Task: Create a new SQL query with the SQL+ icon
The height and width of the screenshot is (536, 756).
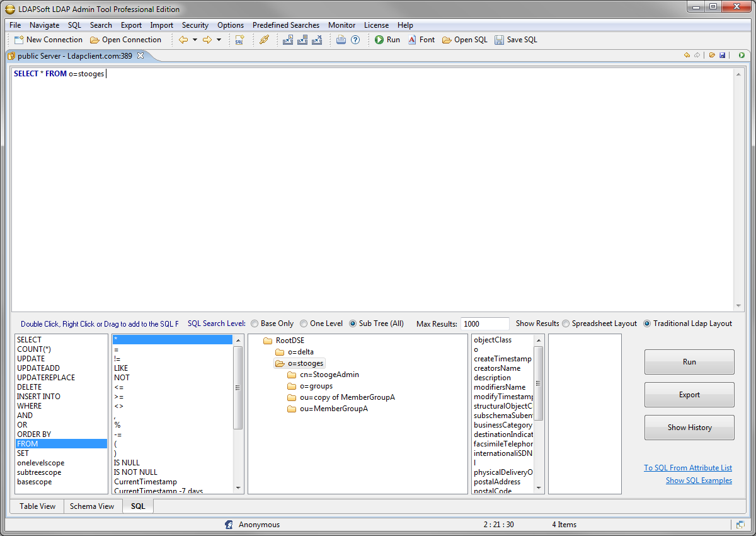Action: point(239,40)
